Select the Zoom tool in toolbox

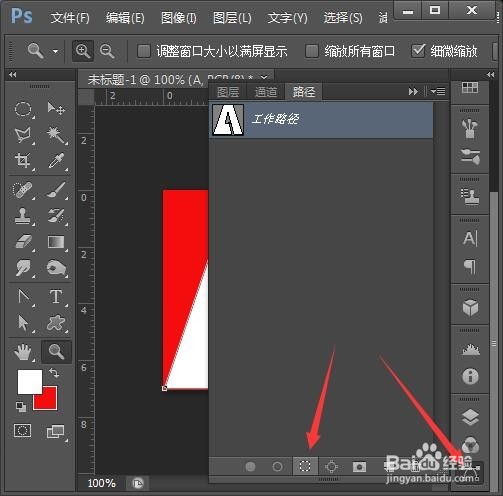[56, 352]
